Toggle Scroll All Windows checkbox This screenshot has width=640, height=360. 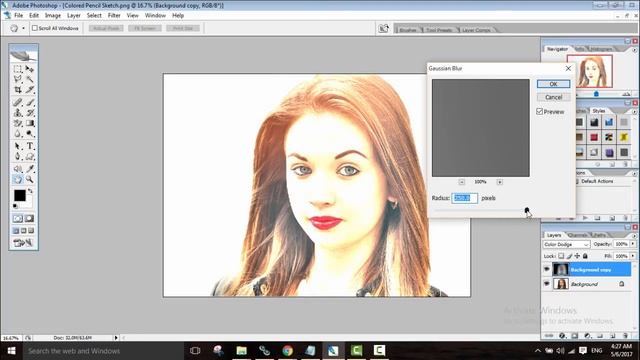pos(35,28)
